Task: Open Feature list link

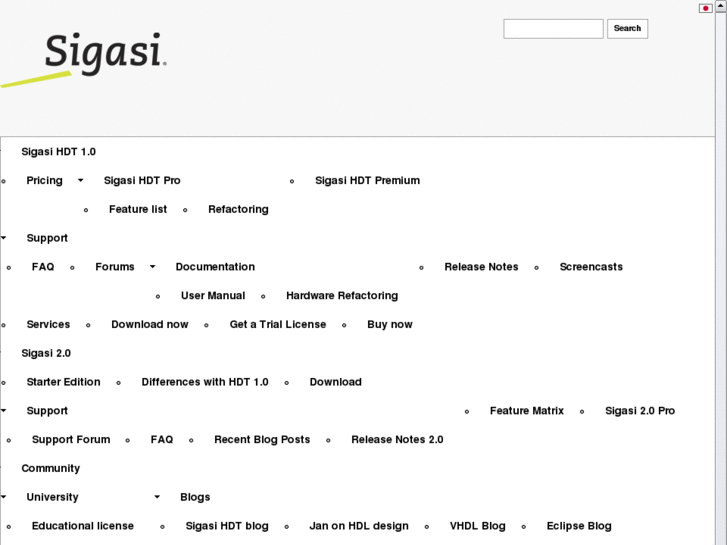Action: (138, 209)
